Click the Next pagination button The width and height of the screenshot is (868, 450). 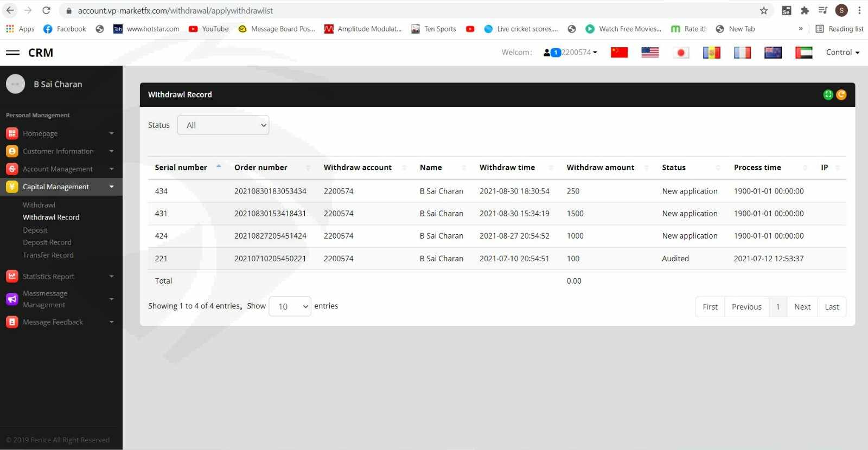(802, 307)
